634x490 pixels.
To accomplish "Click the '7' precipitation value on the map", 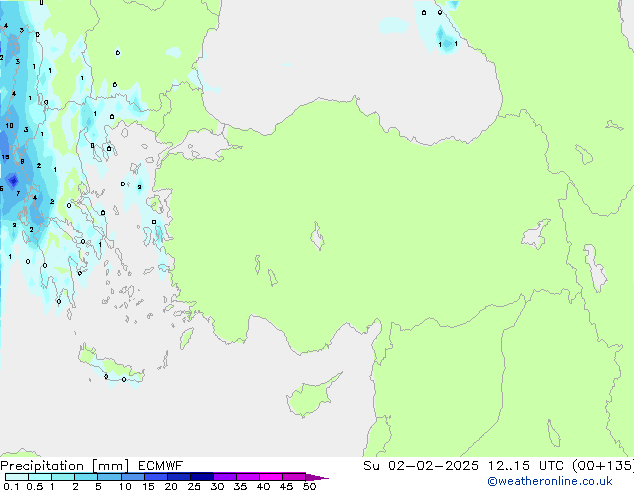I will (18, 193).
